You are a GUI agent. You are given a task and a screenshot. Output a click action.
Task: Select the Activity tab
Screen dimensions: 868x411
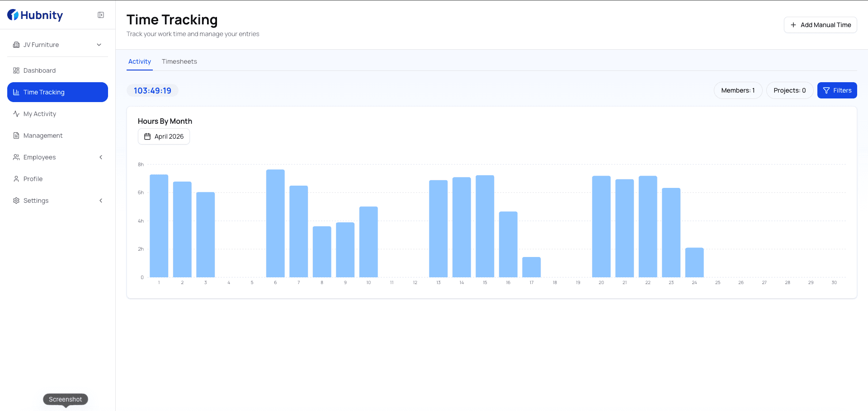click(139, 61)
